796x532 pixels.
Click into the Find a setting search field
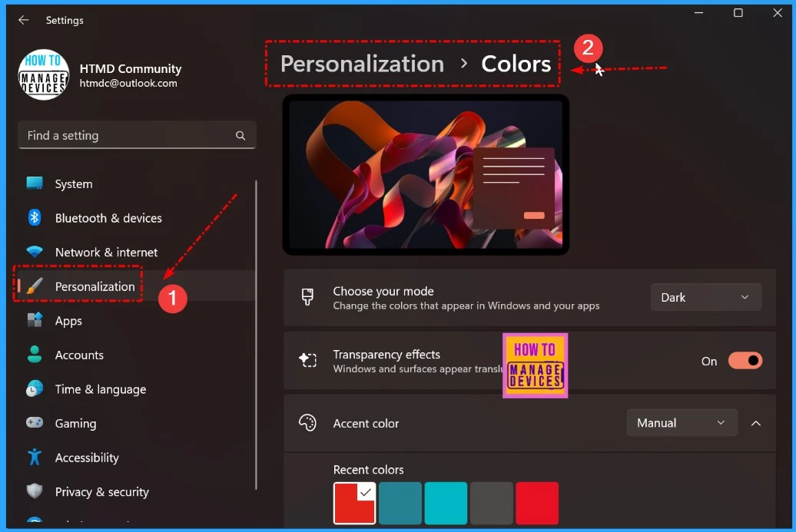137,135
